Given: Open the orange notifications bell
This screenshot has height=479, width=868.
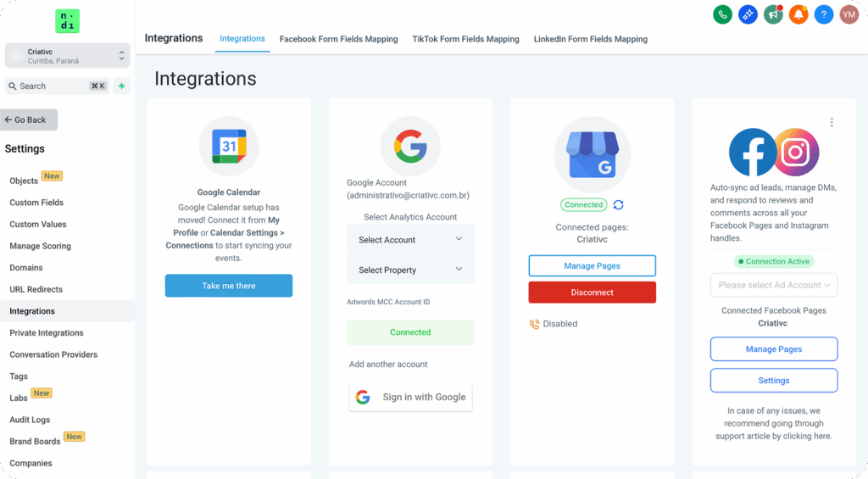Looking at the screenshot, I should pos(798,14).
